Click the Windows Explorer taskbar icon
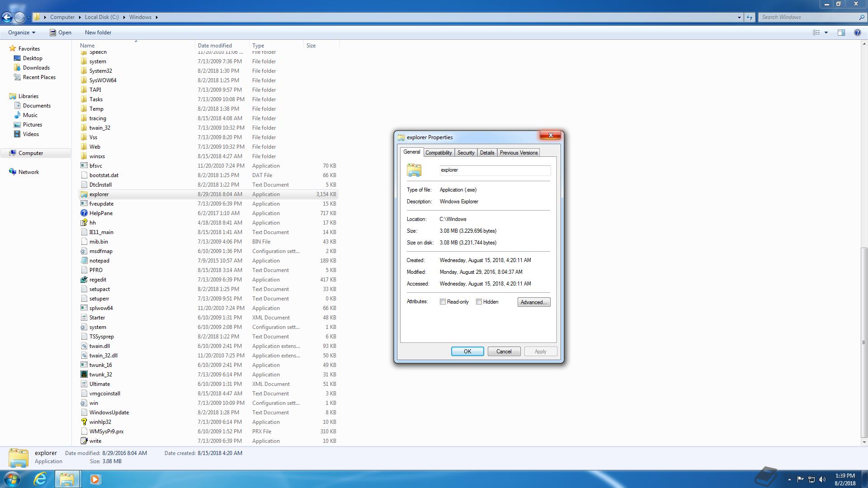The image size is (868, 488). (67, 479)
